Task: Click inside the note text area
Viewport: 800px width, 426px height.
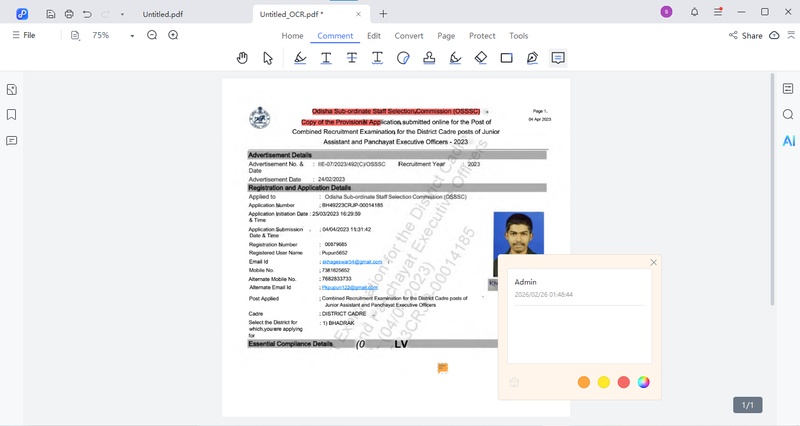Action: [580, 334]
